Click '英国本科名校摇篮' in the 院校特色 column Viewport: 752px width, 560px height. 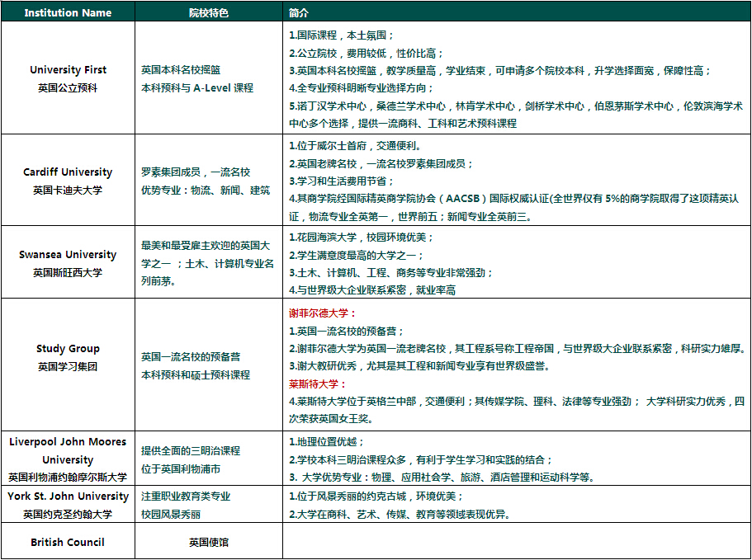(181, 70)
